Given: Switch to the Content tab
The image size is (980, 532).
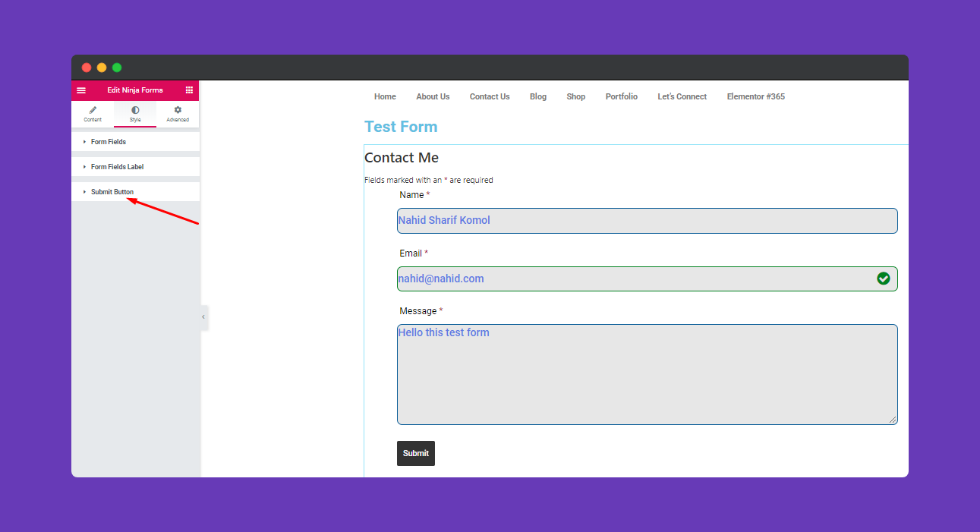Looking at the screenshot, I should [x=93, y=114].
